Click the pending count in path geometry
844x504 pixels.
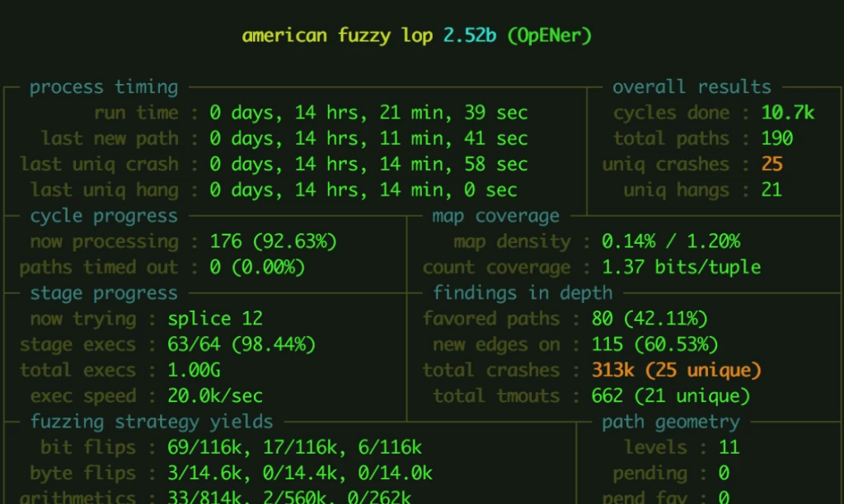pos(724,473)
